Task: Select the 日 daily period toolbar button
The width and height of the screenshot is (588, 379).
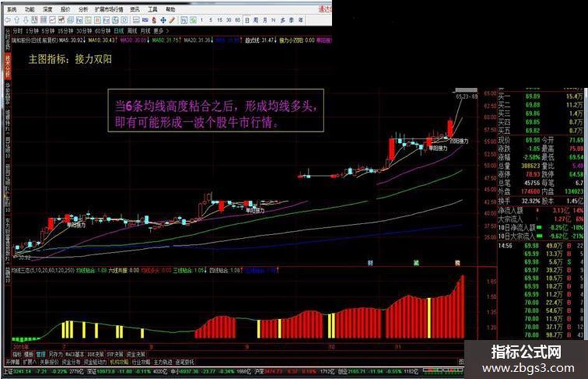Action: coord(247,21)
